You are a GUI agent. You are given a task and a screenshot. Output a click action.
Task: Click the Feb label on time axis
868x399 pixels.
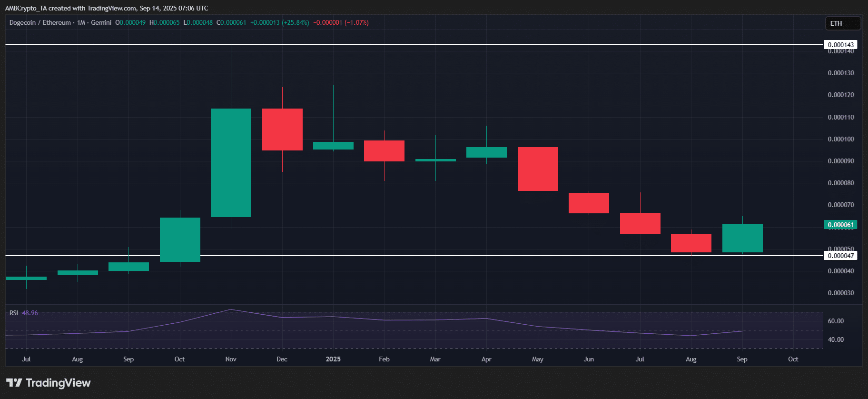(384, 359)
